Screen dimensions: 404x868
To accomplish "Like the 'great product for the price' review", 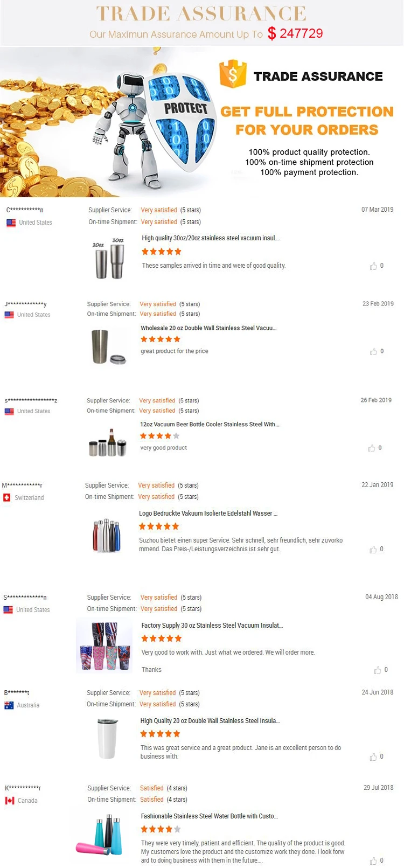I will (373, 352).
